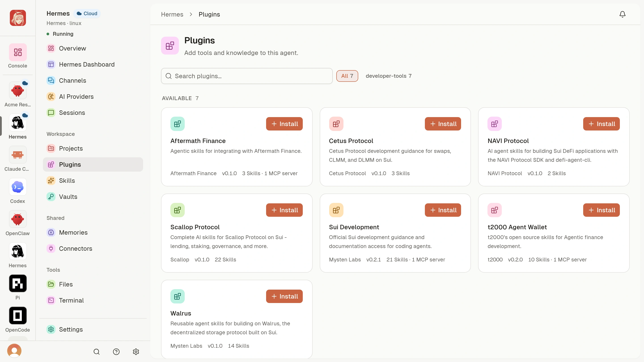Open Vaults page
This screenshot has width=644, height=362.
(93, 197)
